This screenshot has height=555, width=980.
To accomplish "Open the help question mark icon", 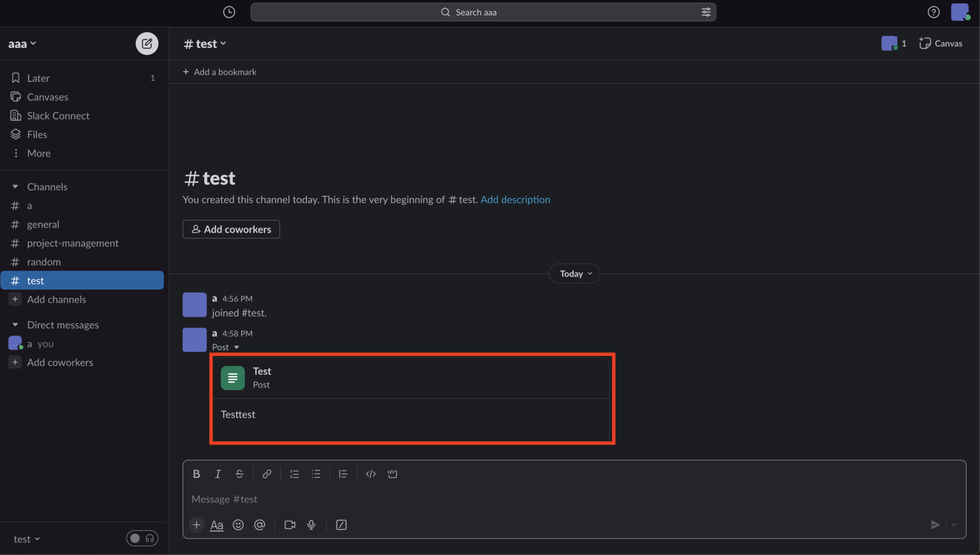I will pos(934,12).
